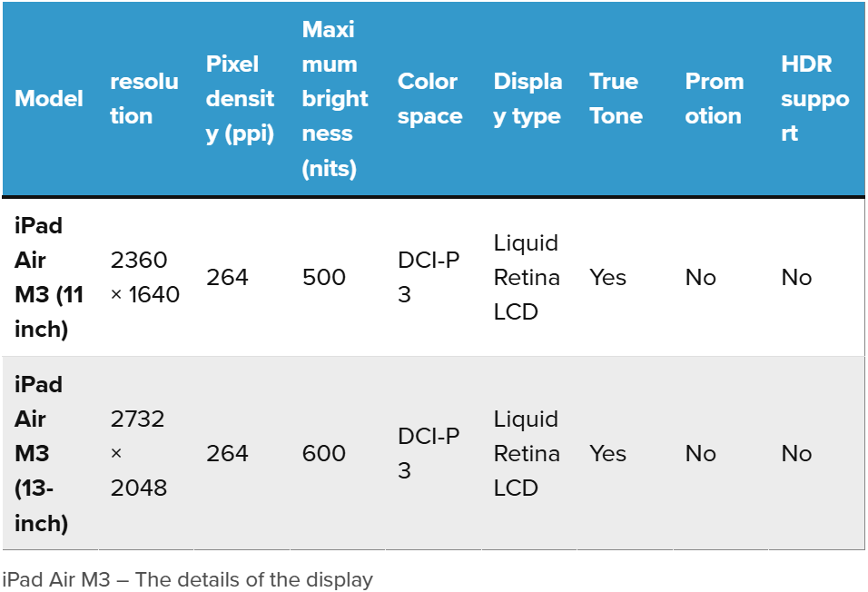Select the True Tone column header
The height and width of the screenshot is (592, 868).
tap(616, 99)
